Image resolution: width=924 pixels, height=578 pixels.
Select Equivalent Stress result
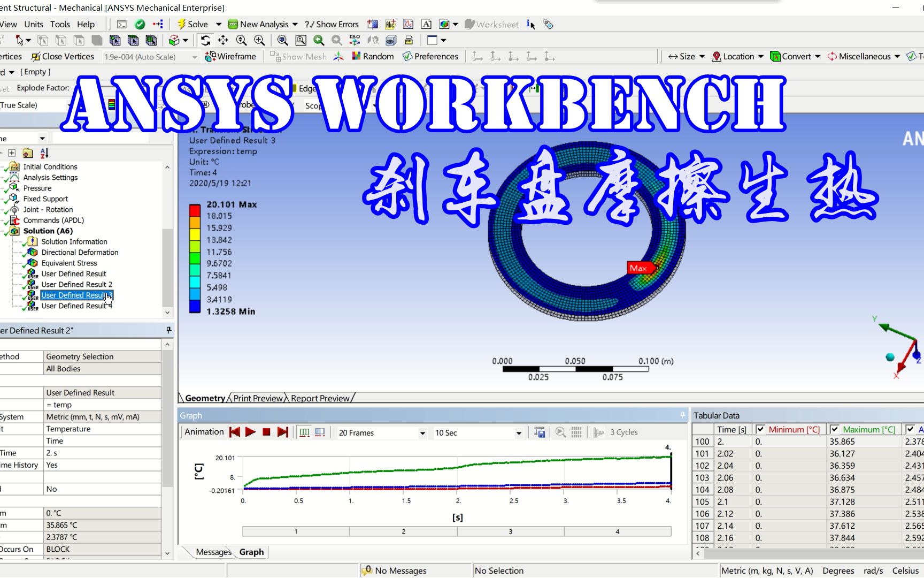[69, 263]
